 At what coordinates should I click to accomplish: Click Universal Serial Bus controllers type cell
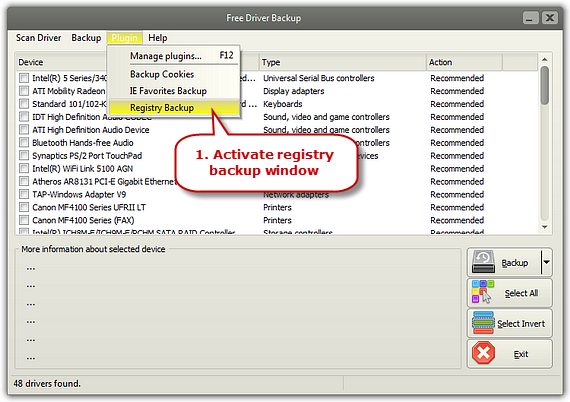[319, 78]
